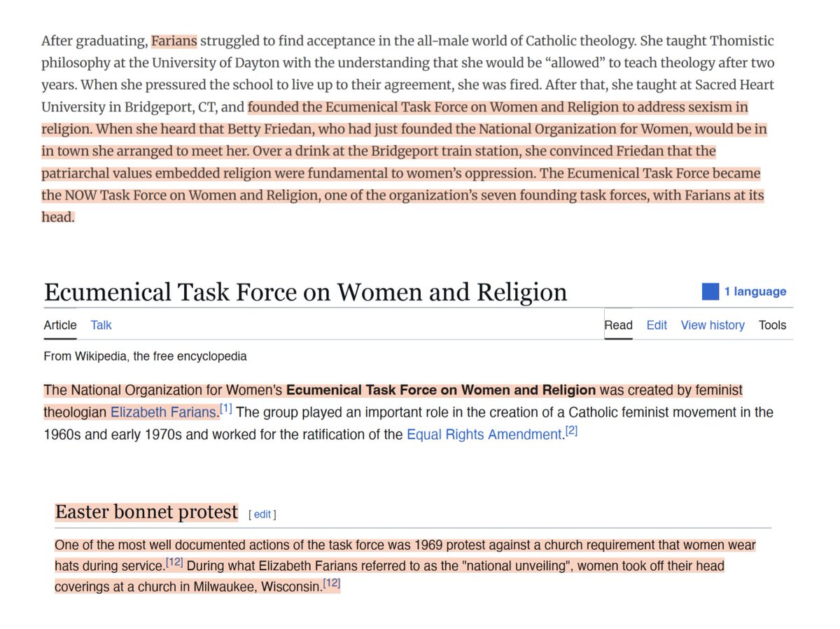
Task: Click 'From Wikipedia, the free encyclopedia' text
Action: click(145, 357)
